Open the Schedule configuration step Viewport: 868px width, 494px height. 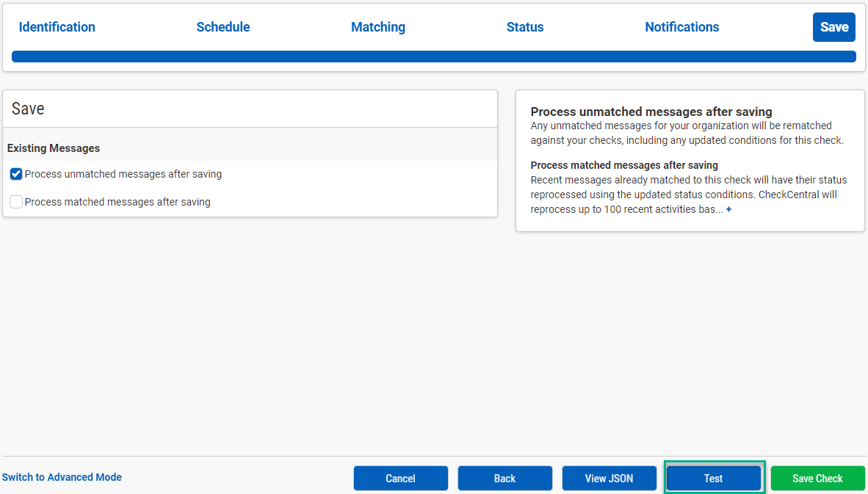223,27
